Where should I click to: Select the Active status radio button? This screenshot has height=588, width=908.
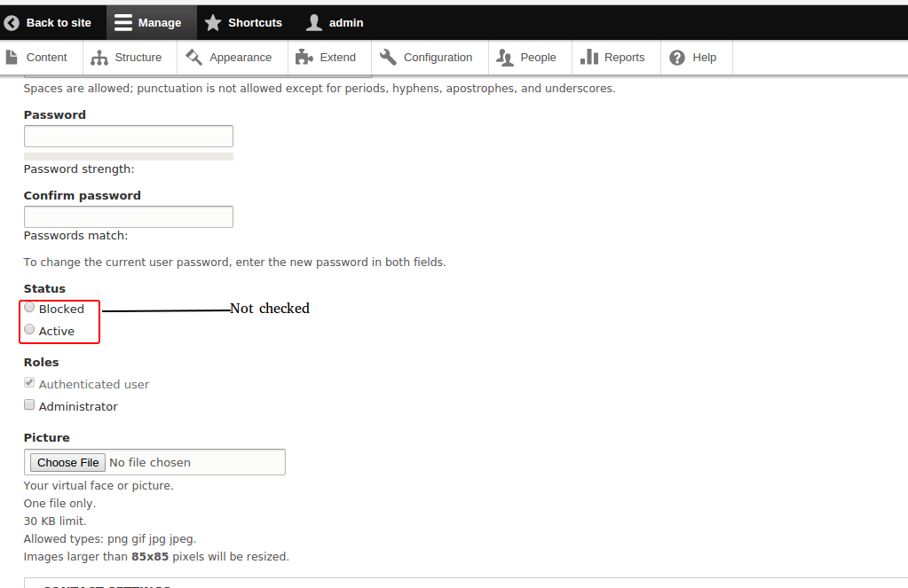[x=29, y=329]
